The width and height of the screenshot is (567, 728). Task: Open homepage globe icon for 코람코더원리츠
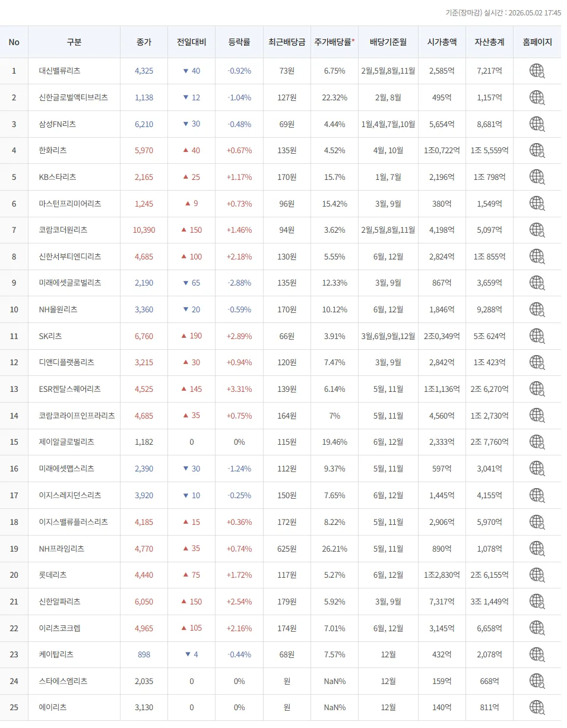pyautogui.click(x=537, y=230)
